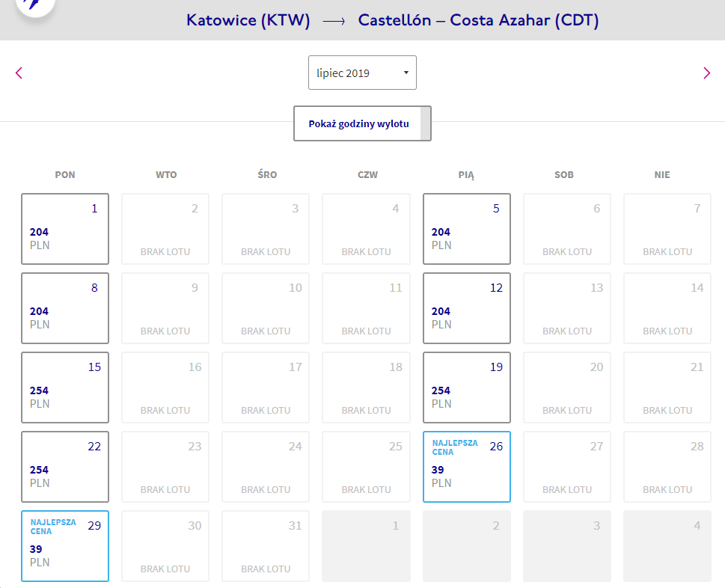Click the Katowice to Castellón route title
The width and height of the screenshot is (725, 588).
(x=392, y=20)
